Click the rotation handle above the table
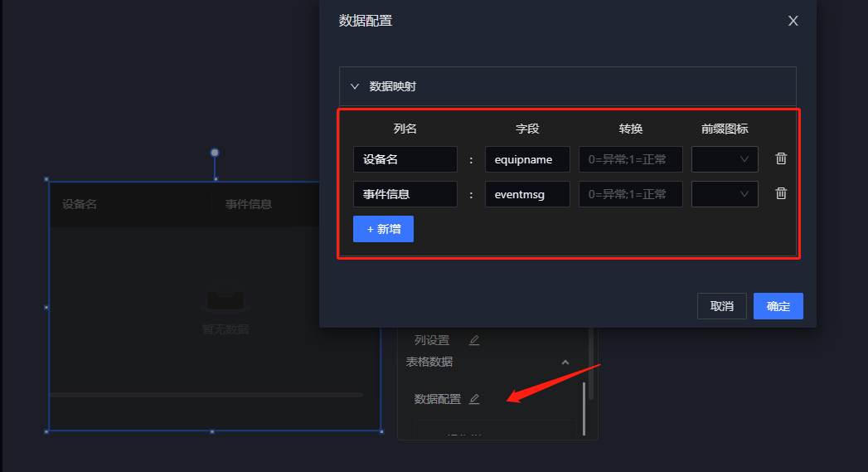This screenshot has height=472, width=868. coord(214,153)
